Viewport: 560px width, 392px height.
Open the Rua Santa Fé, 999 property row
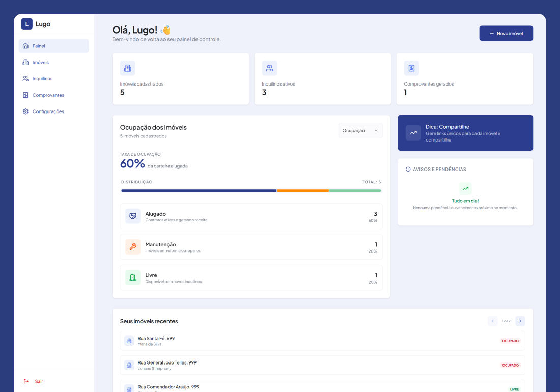point(322,341)
